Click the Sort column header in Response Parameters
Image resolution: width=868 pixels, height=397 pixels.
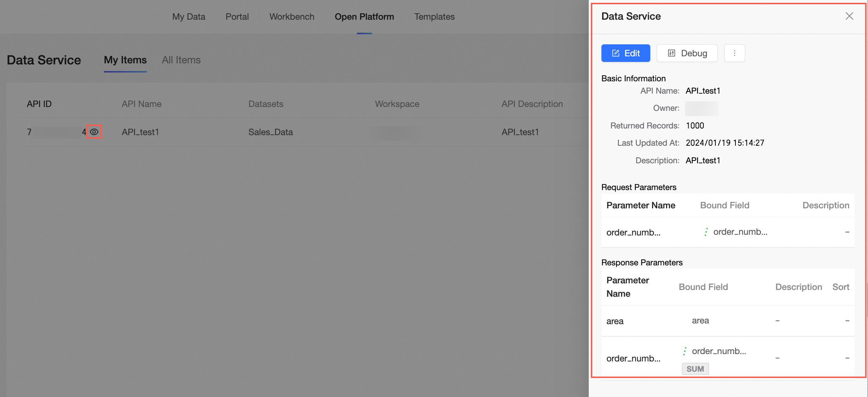(841, 287)
